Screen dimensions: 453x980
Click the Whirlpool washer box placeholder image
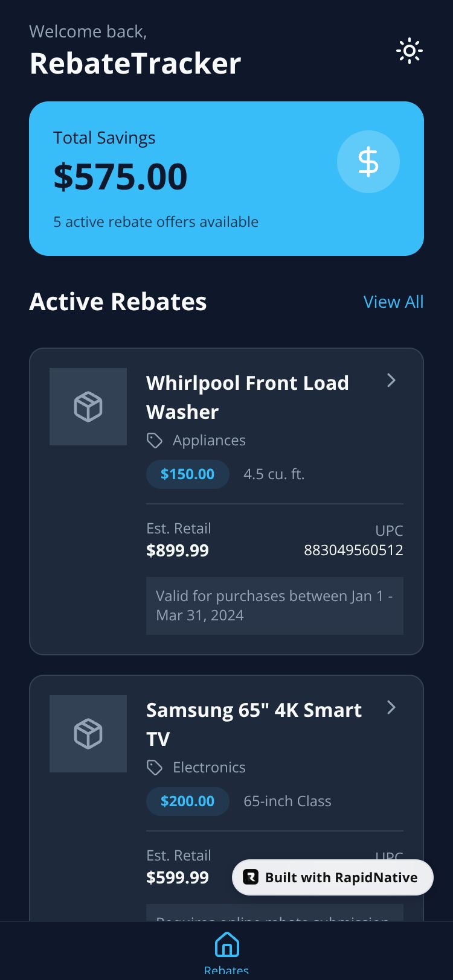88,407
